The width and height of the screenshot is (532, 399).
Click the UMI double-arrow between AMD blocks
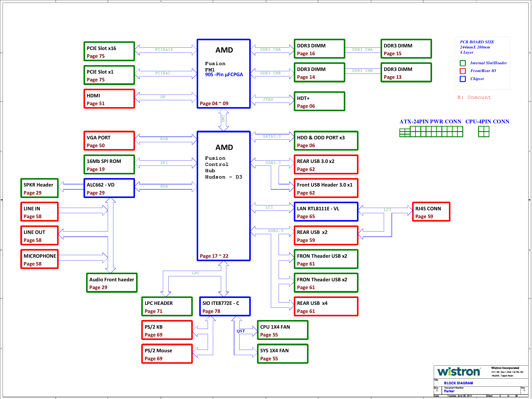(223, 119)
